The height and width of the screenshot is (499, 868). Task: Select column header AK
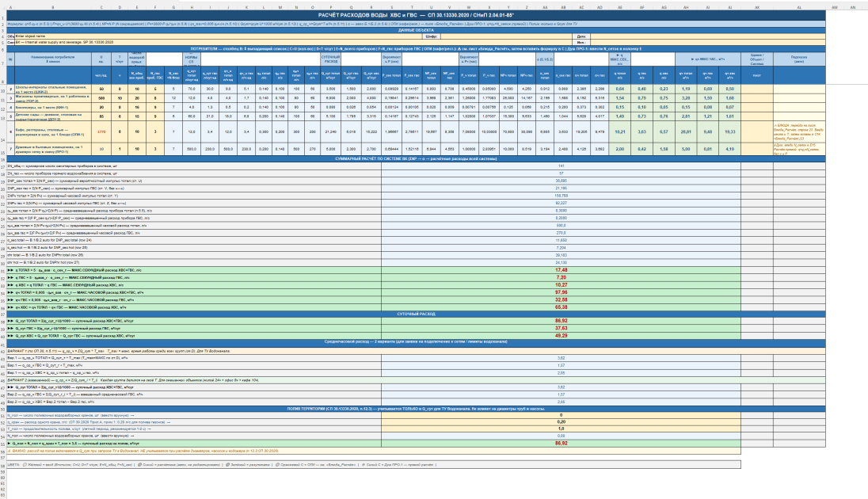click(x=757, y=7)
